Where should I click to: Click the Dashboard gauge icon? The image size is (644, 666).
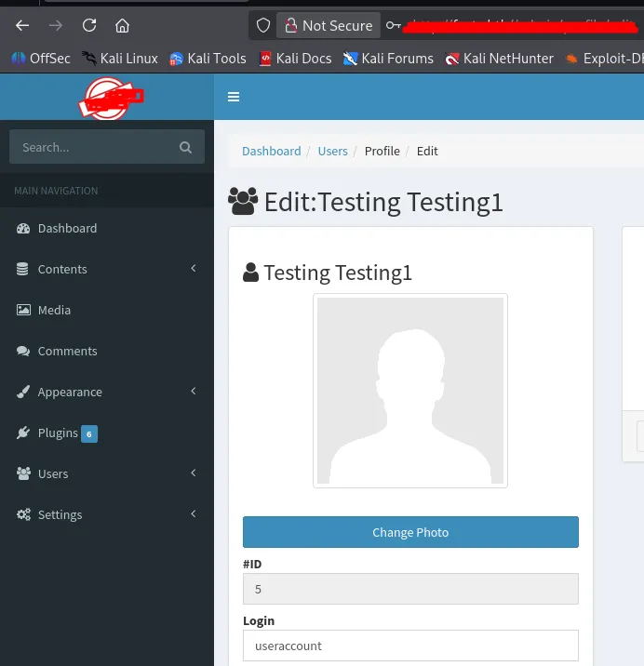[x=23, y=229]
